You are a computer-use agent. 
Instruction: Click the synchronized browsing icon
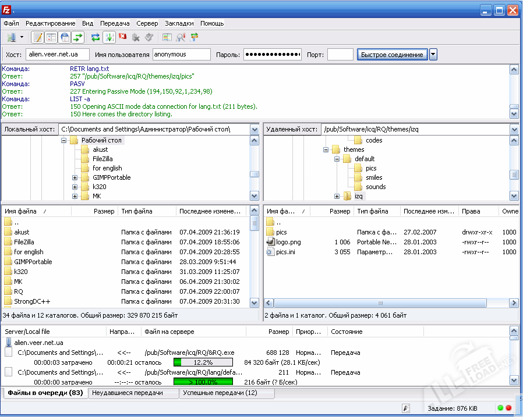tap(194, 37)
